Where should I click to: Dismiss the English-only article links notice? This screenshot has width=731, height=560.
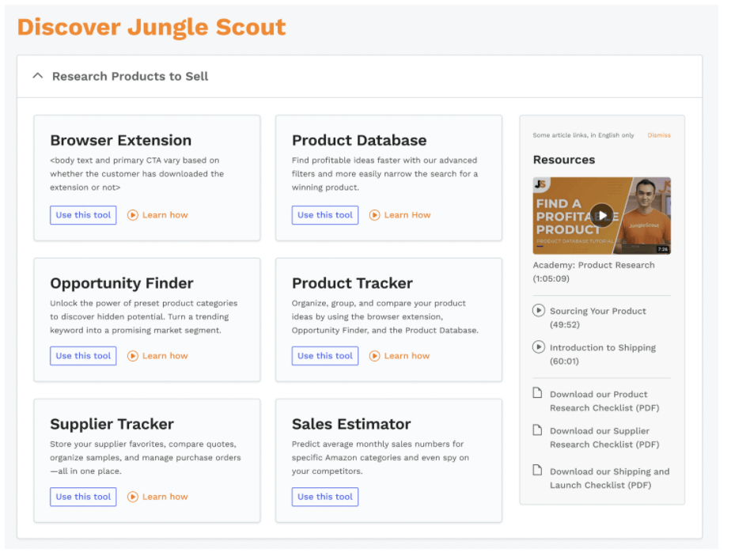[x=659, y=135]
